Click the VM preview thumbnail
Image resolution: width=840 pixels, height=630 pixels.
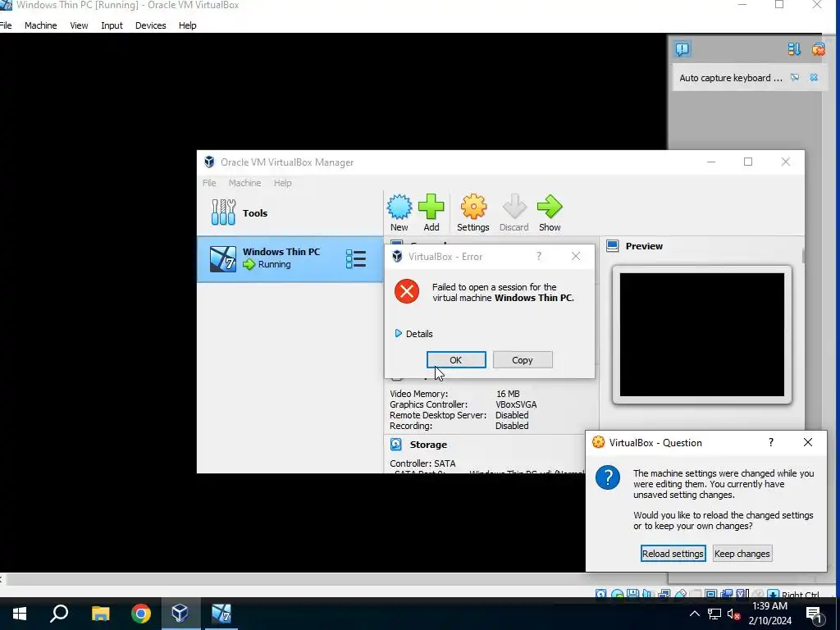702,335
